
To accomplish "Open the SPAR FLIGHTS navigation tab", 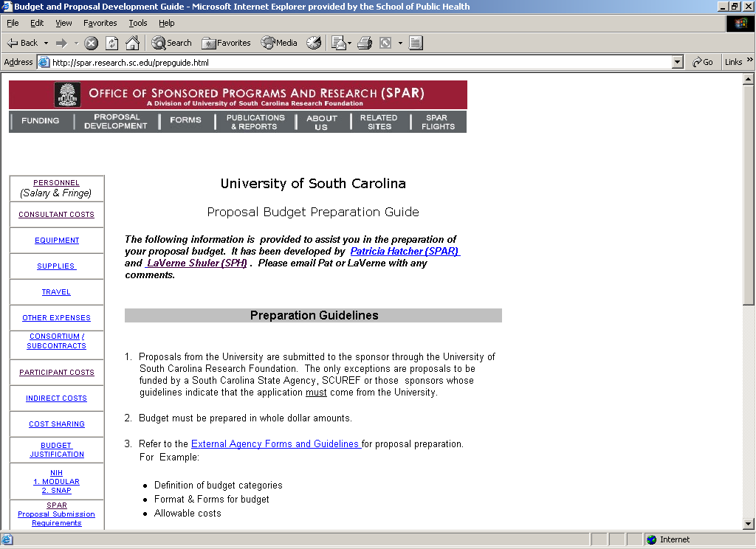I will (438, 122).
